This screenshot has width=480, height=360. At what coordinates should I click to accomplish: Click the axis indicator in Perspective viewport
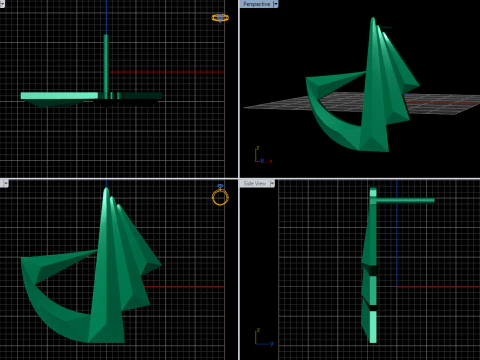coord(263,155)
